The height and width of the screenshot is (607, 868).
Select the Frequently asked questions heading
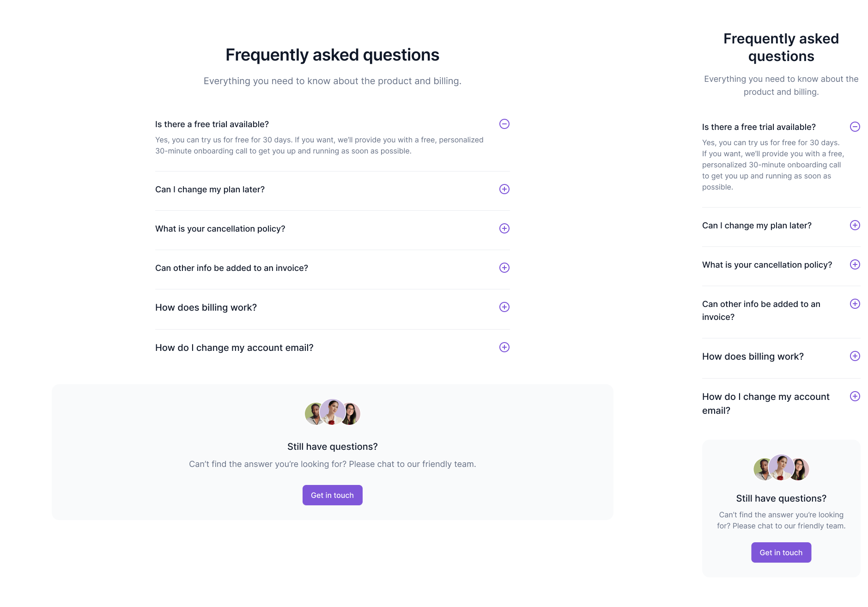pyautogui.click(x=332, y=54)
